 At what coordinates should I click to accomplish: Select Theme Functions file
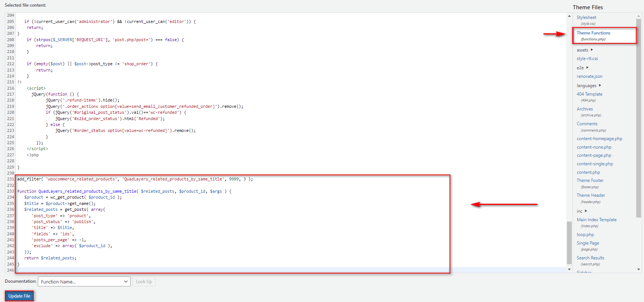pos(593,33)
